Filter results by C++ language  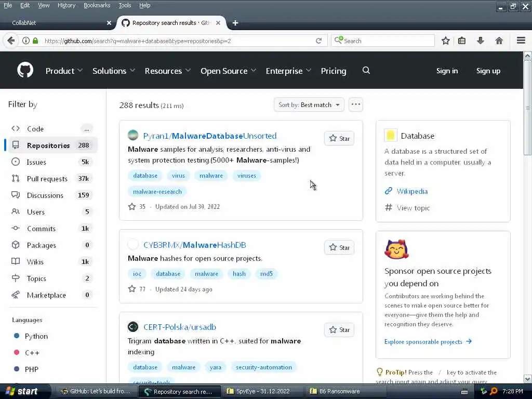click(32, 353)
